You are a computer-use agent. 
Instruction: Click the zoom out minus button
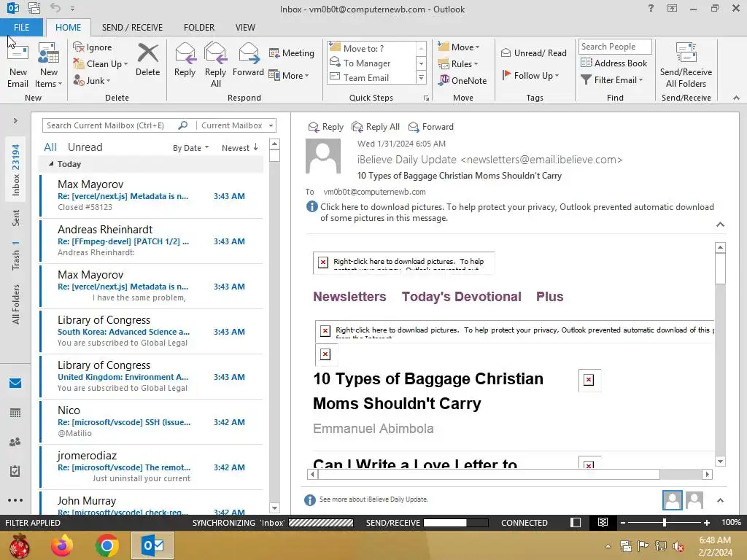tap(623, 522)
